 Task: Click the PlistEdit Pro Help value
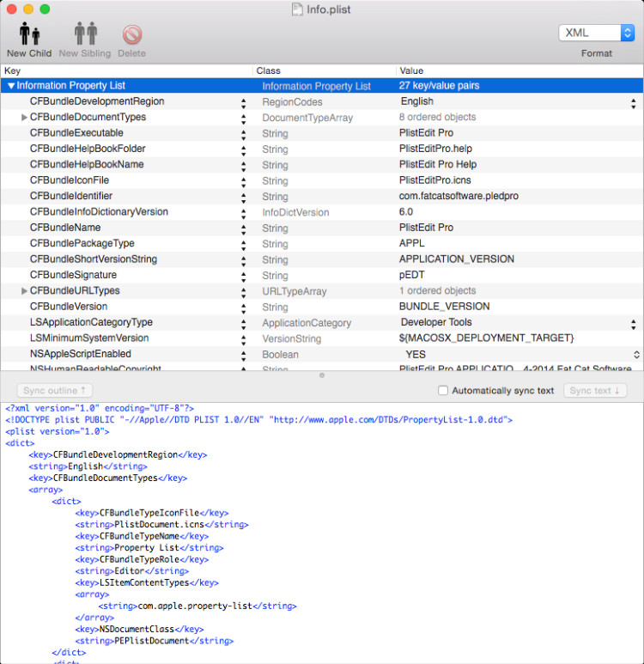coord(438,164)
